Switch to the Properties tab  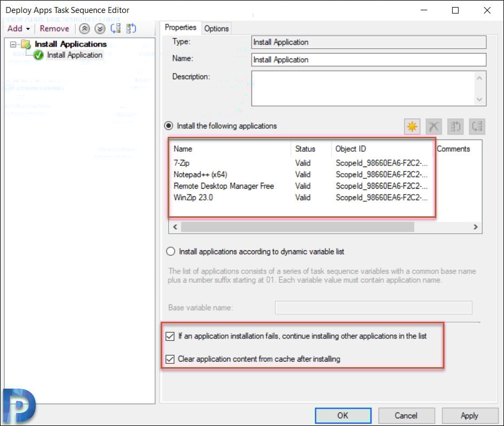click(180, 28)
